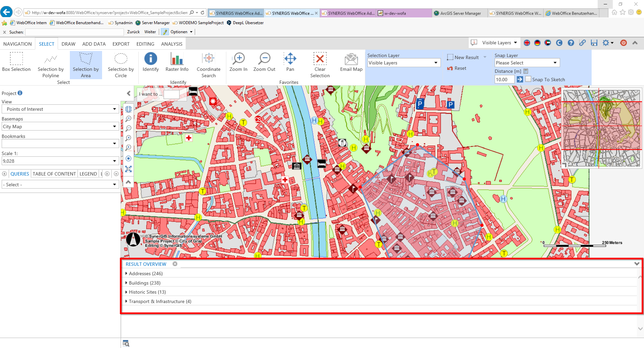Viewport: 644px width, 348px height.
Task: Enable the Snap To Sketch checkbox
Action: (x=528, y=79)
